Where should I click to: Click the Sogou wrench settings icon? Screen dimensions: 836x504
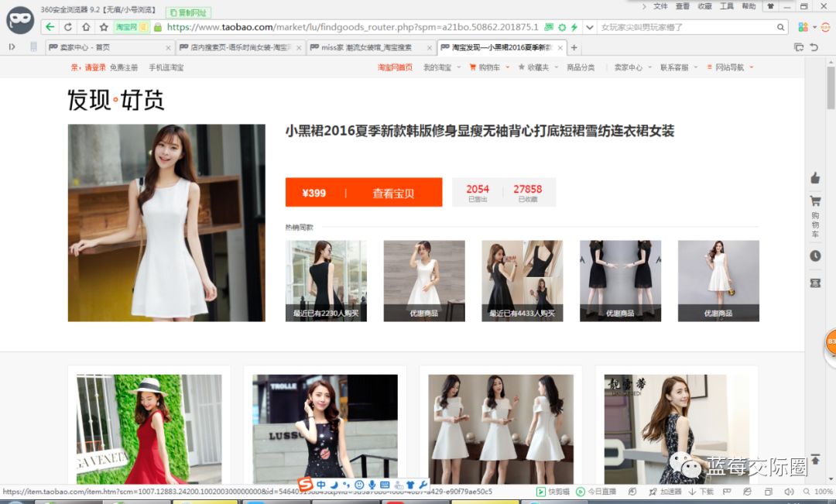423,485
